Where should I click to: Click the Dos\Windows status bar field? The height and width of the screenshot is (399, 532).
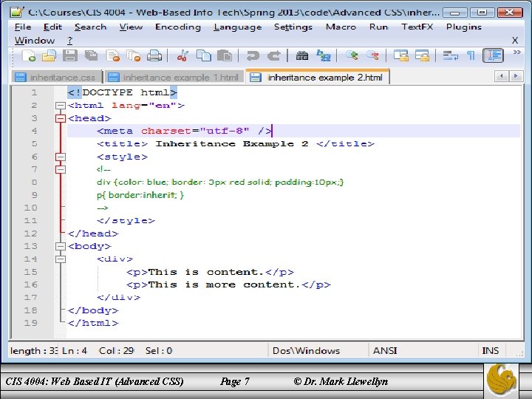[318, 350]
